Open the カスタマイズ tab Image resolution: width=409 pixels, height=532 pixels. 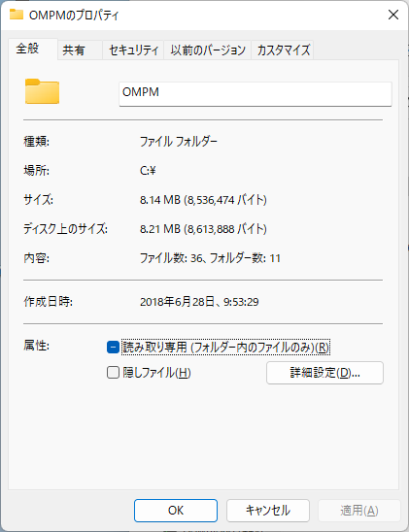click(283, 50)
